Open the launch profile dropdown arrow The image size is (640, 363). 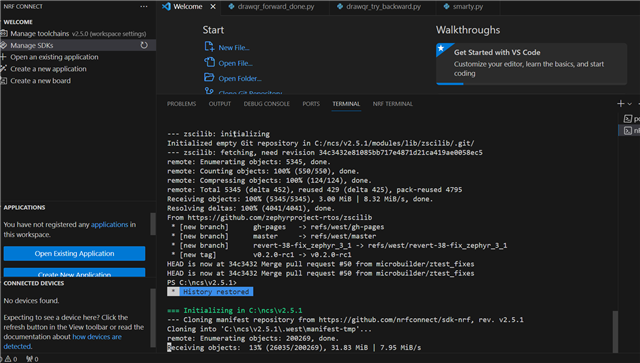pos(629,104)
